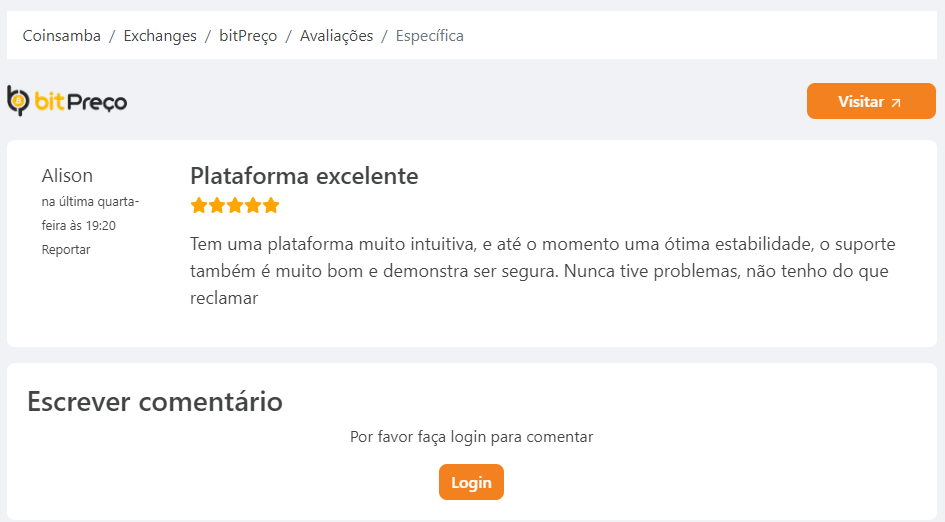Click the Escrever comentário heading
The image size is (945, 522).
click(155, 401)
